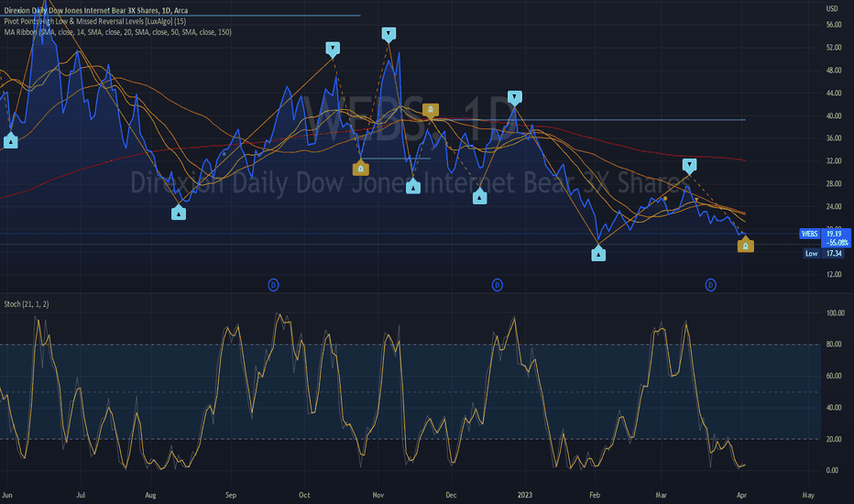
Task: Click the pivot low marker in mid-November
Action: 413,188
